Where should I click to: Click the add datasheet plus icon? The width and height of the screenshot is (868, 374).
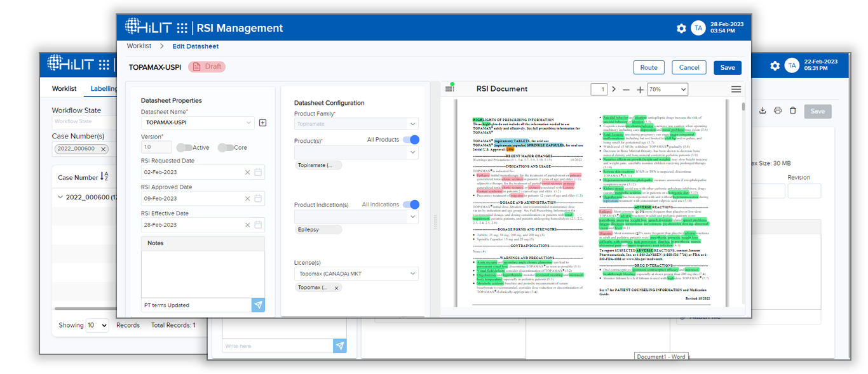[x=263, y=123]
